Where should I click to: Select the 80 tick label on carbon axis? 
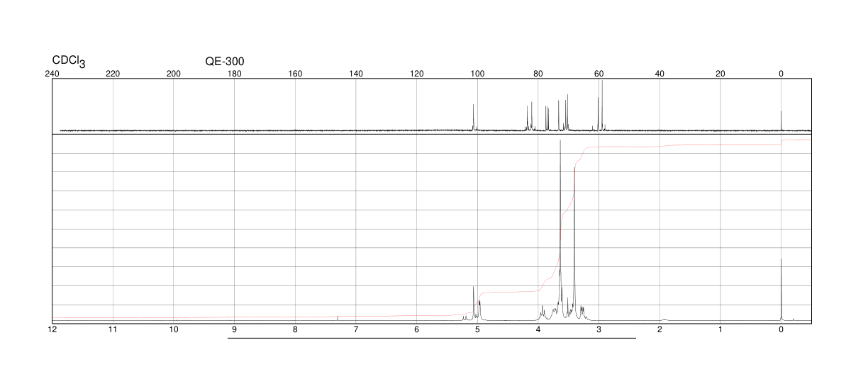538,74
